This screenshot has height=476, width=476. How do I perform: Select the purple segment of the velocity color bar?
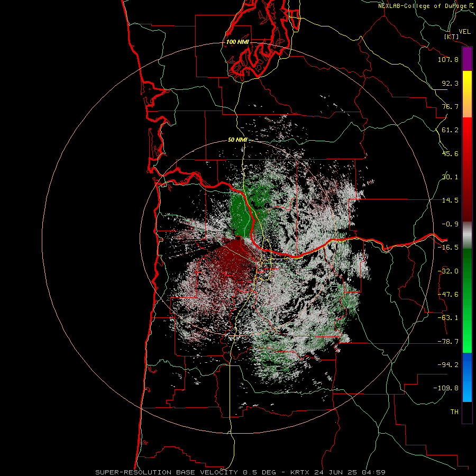(x=467, y=59)
